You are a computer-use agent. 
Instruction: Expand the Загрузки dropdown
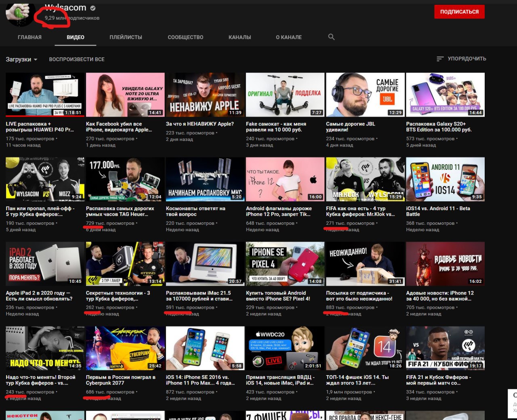[21, 59]
